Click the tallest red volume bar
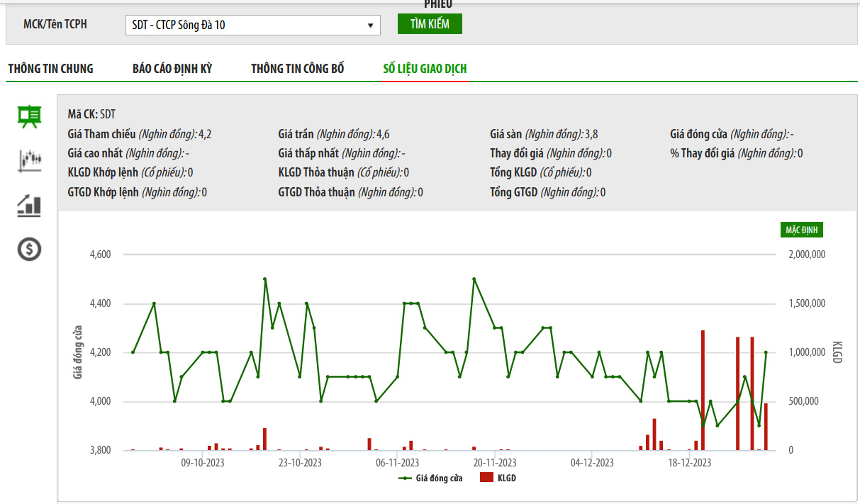This screenshot has height=504, width=860. tap(703, 390)
